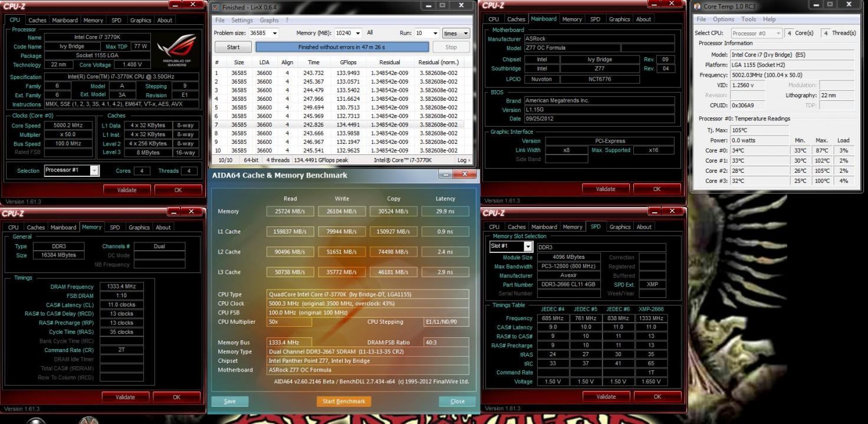This screenshot has height=424, width=868.
Task: Select LinX result row 1 with 133.9493 GFlops
Action: 342,73
